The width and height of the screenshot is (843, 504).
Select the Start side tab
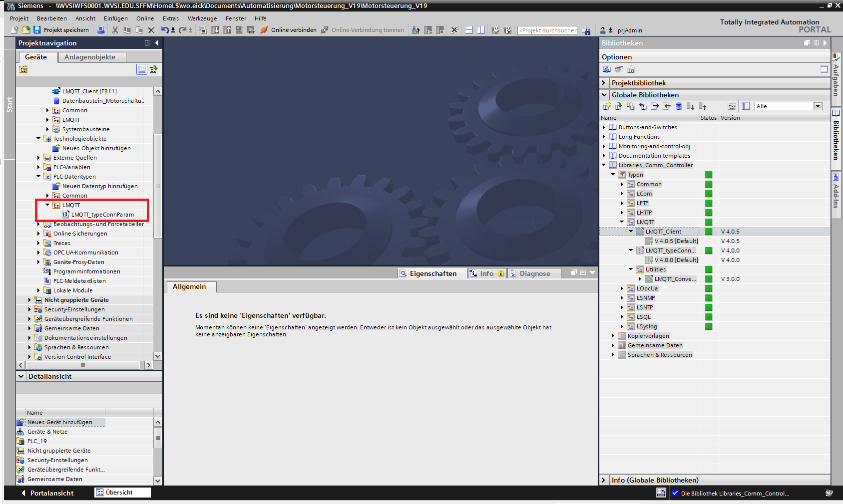tap(9, 105)
